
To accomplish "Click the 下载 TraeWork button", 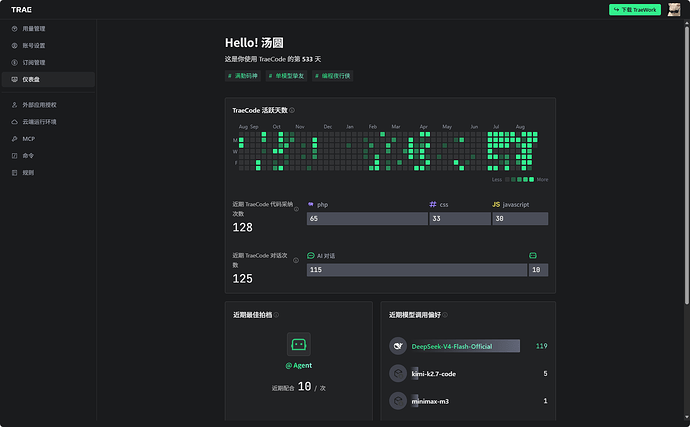I will click(x=635, y=10).
